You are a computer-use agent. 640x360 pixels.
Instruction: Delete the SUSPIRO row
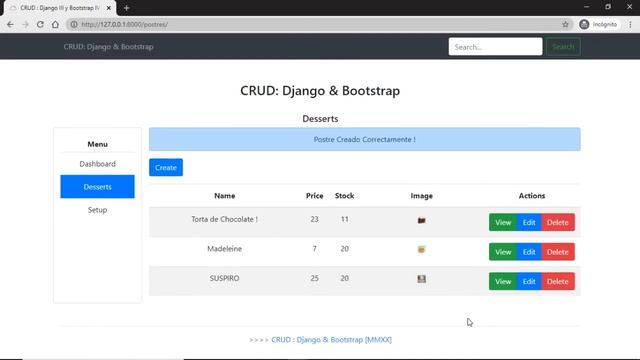[x=558, y=281]
